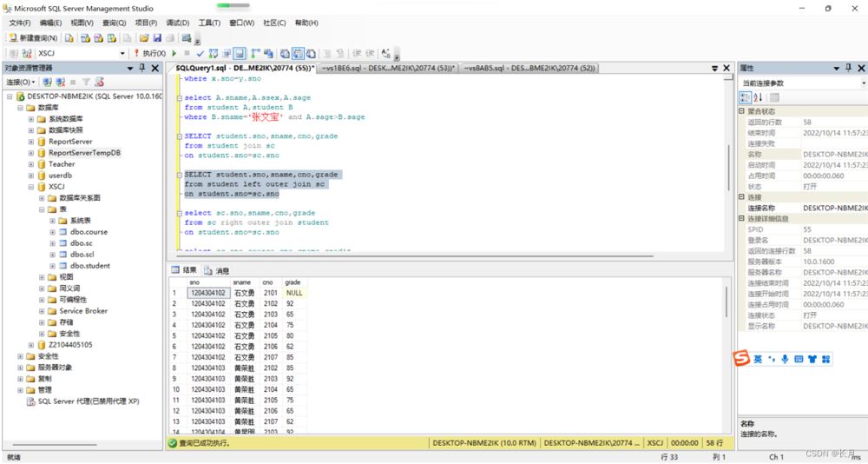Select the NULL grade cell in row 1
The width and height of the screenshot is (868, 464).
[x=294, y=293]
